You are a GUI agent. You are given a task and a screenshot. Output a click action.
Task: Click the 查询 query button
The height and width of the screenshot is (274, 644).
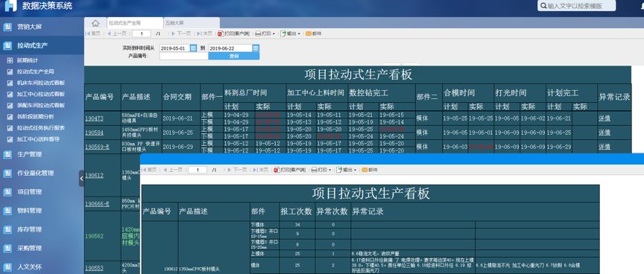pos(234,56)
